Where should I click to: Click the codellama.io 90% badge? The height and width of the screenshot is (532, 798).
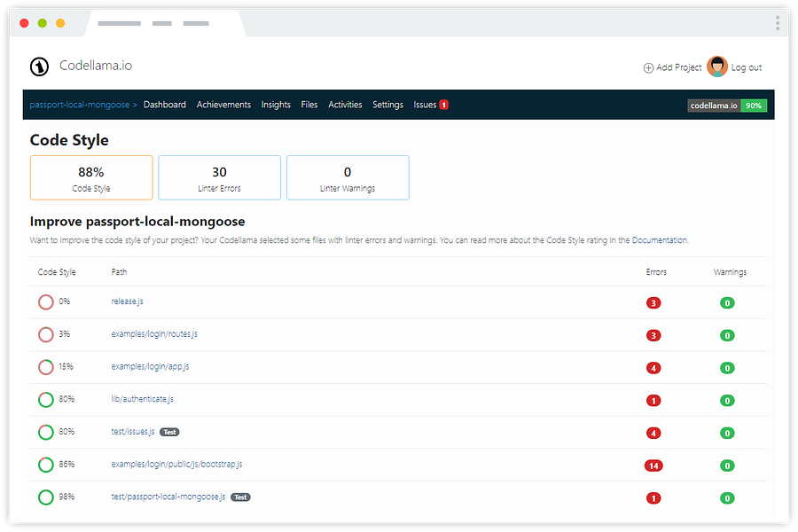pos(727,106)
